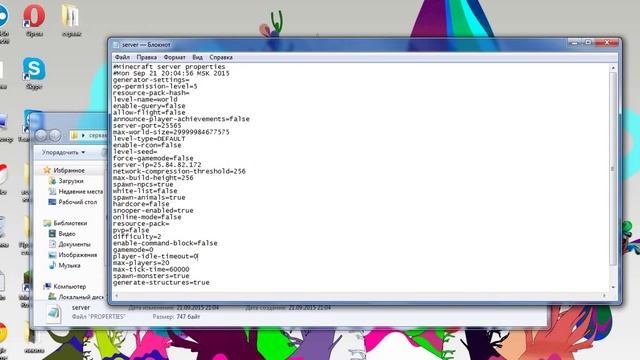
Task: Click the line gamemode=0
Action: click(x=133, y=250)
